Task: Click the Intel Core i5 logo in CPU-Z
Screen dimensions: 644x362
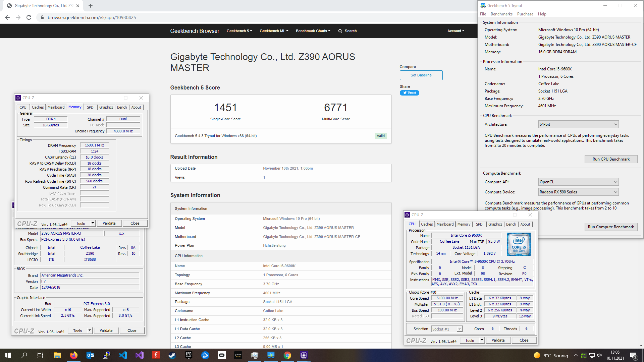Action: [519, 244]
